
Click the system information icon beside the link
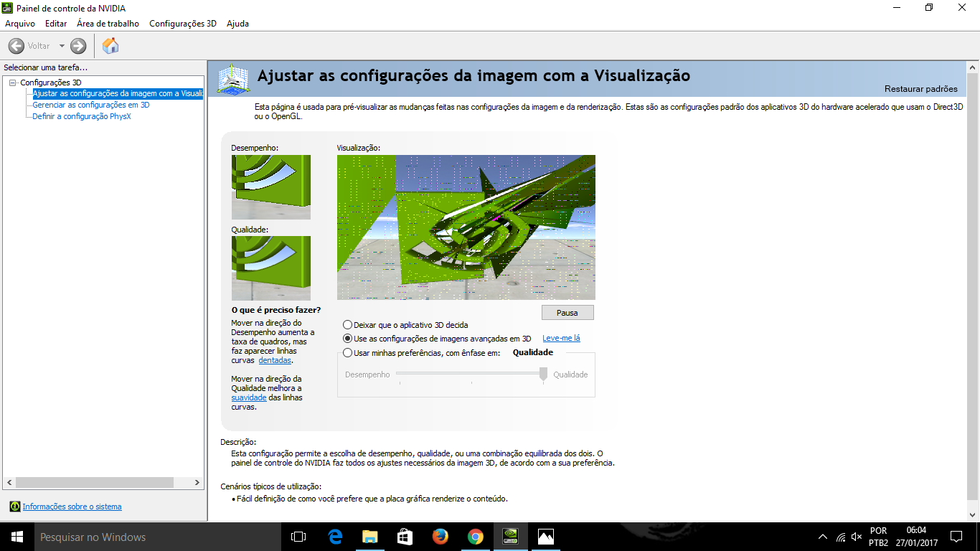tap(15, 507)
